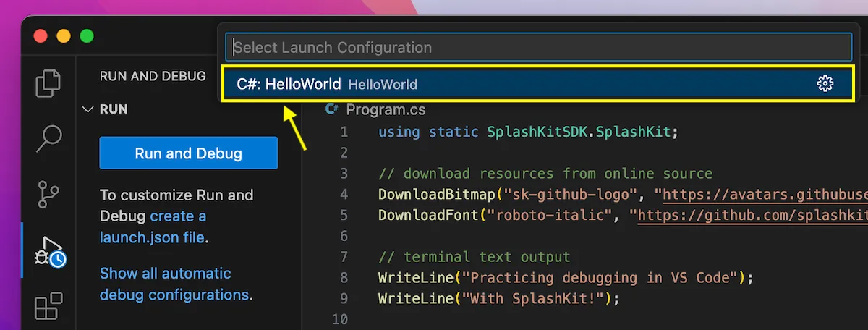This screenshot has height=330, width=868.
Task: Open the github.com/splashkit URL in DownloadFont line
Action: coord(752,216)
